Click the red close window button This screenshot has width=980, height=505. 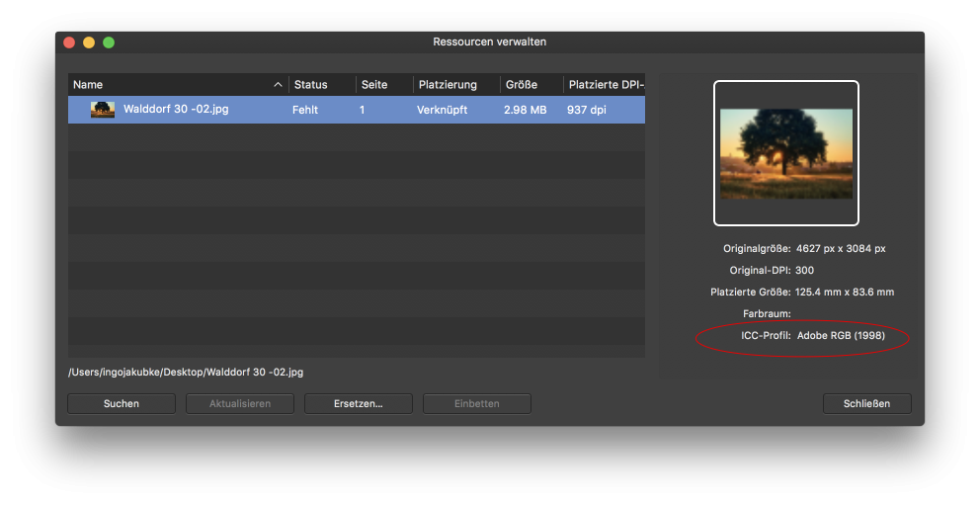(x=69, y=42)
